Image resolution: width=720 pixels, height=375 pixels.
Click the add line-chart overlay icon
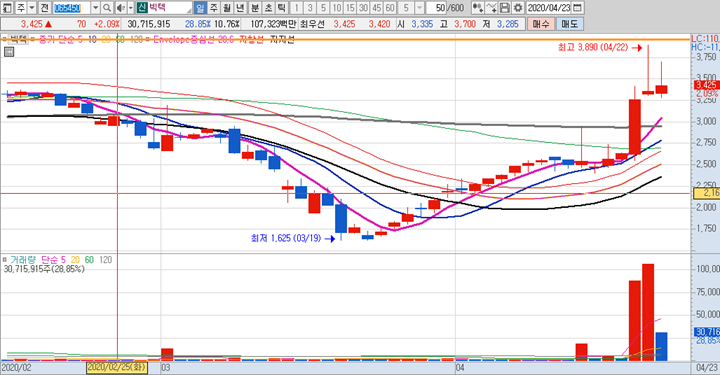[491, 8]
